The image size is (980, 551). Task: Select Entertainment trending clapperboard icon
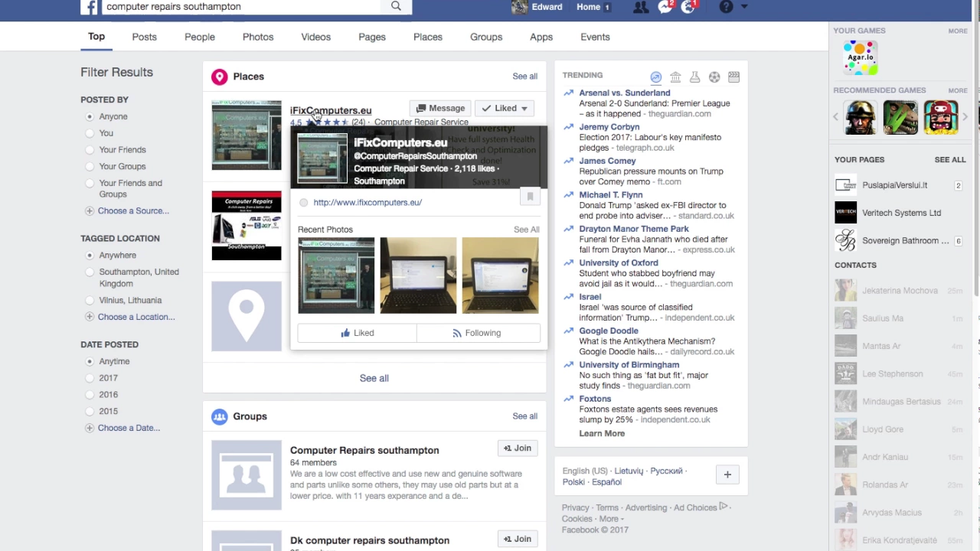point(733,77)
